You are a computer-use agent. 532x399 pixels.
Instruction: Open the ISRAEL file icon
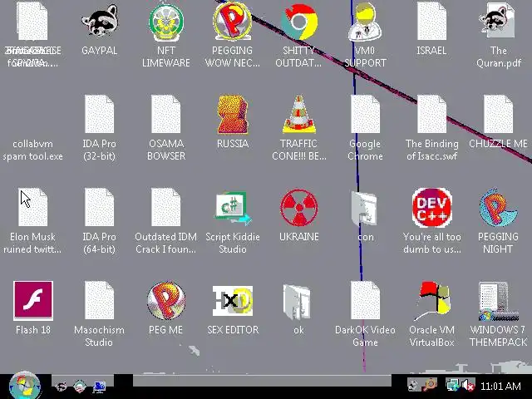(x=431, y=22)
